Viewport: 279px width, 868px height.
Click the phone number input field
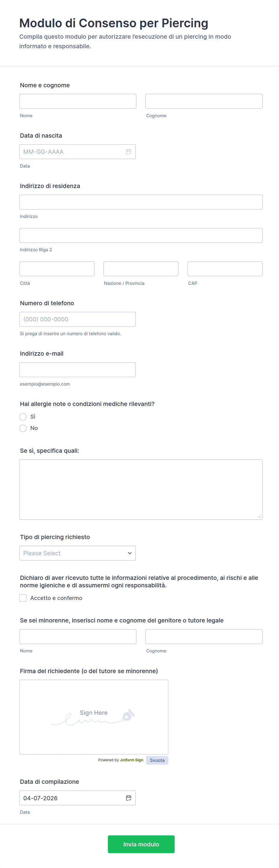click(x=77, y=319)
